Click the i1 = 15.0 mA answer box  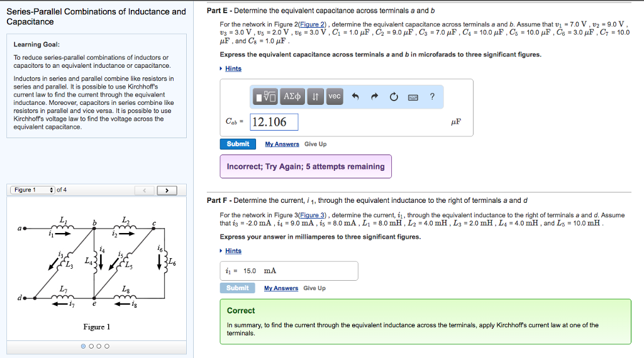pyautogui.click(x=289, y=271)
